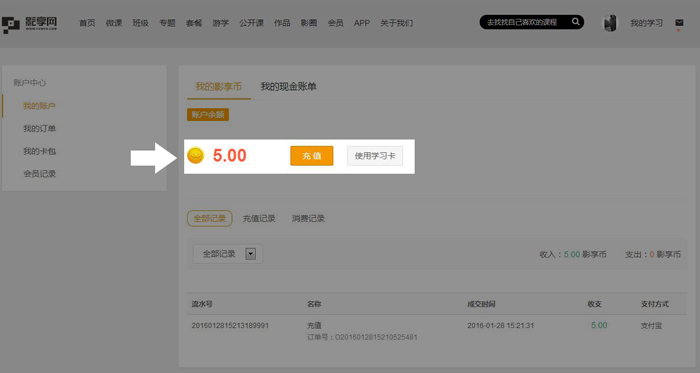The image size is (700, 373).
Task: Click the search magnifier icon
Action: coord(576,21)
